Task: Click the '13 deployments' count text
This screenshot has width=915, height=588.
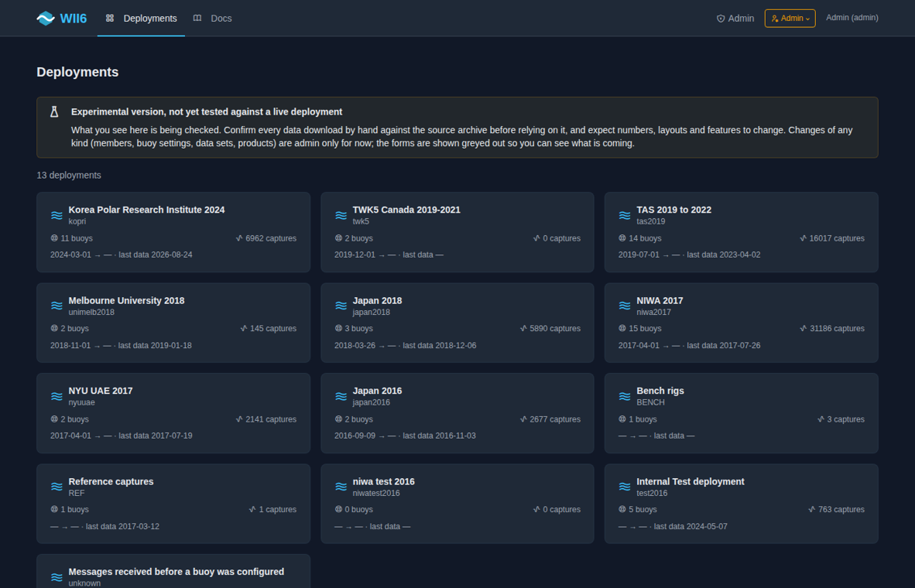Action: coord(69,175)
